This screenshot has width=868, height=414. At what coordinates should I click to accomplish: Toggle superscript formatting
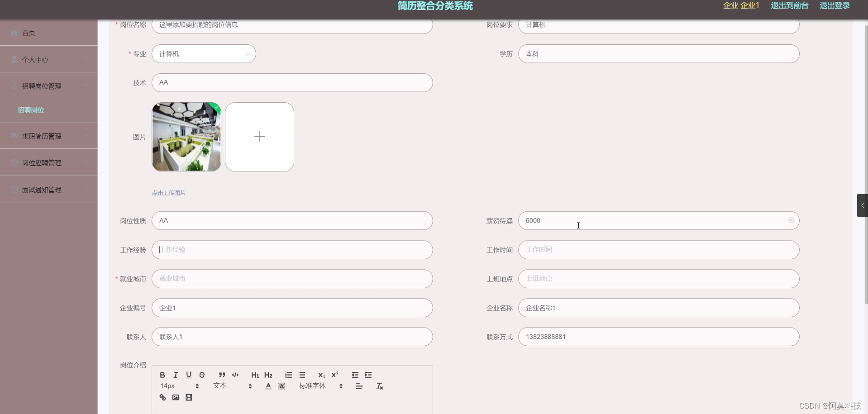tap(335, 375)
